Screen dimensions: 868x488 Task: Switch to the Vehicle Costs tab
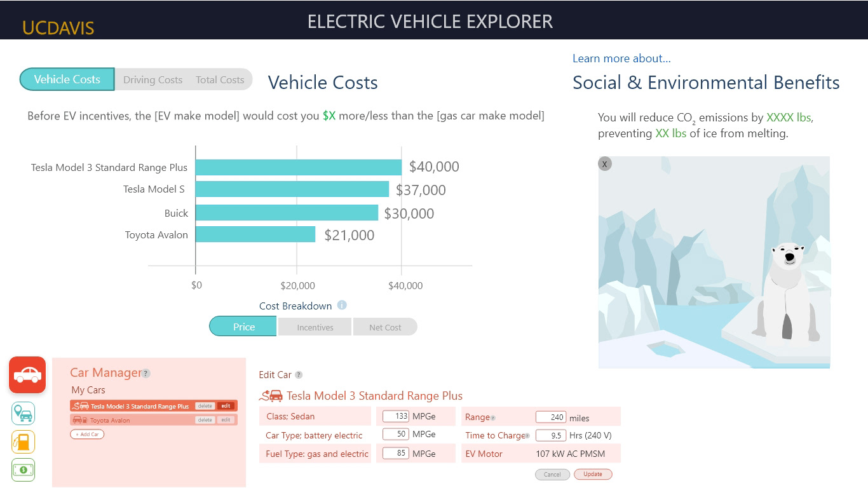pyautogui.click(x=67, y=79)
